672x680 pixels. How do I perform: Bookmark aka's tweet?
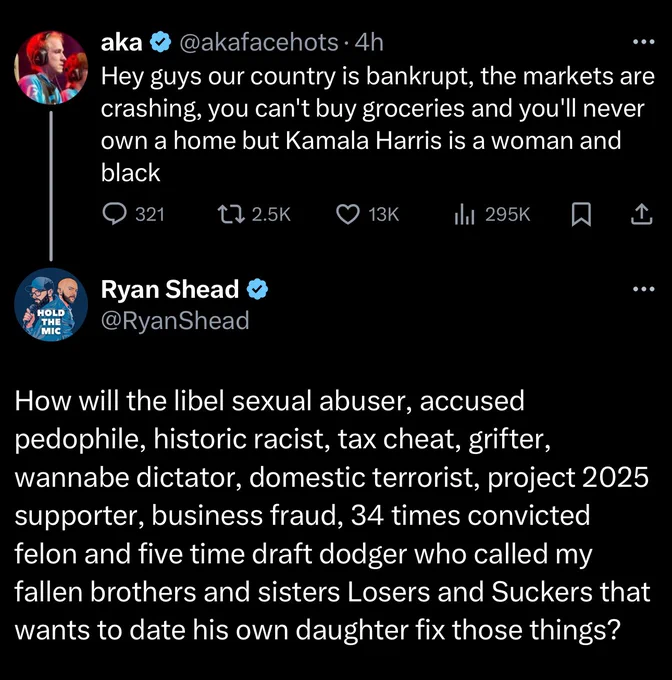[581, 214]
